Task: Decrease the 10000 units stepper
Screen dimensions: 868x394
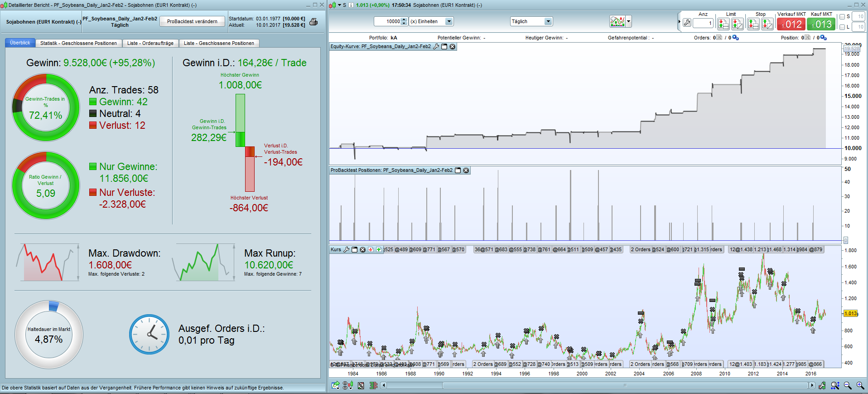Action: pos(405,24)
